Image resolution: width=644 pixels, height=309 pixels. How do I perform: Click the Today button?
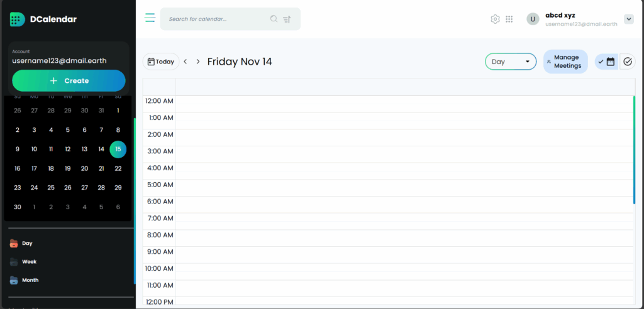[x=160, y=62]
